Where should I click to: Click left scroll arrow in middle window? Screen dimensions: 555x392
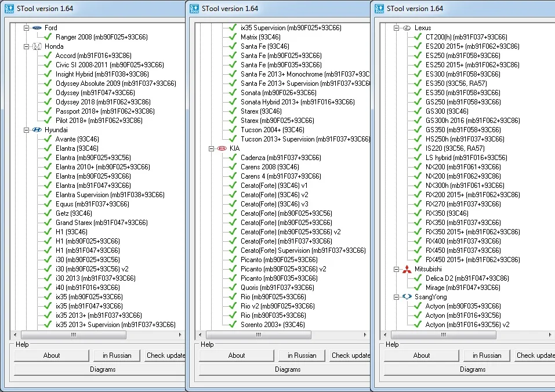click(200, 335)
